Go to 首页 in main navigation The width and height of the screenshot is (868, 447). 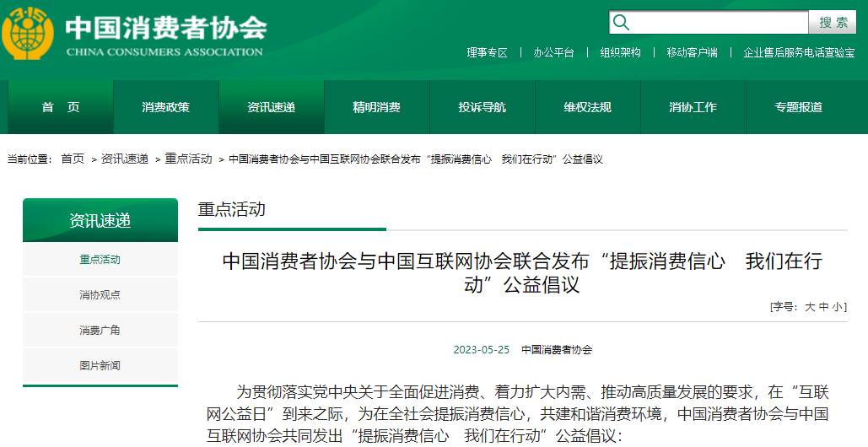coord(61,107)
